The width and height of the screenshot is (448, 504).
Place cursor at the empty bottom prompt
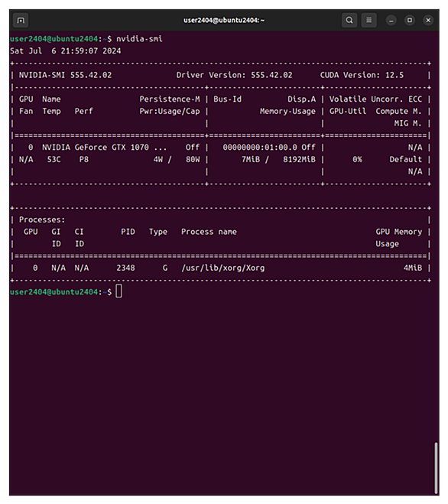(x=119, y=291)
